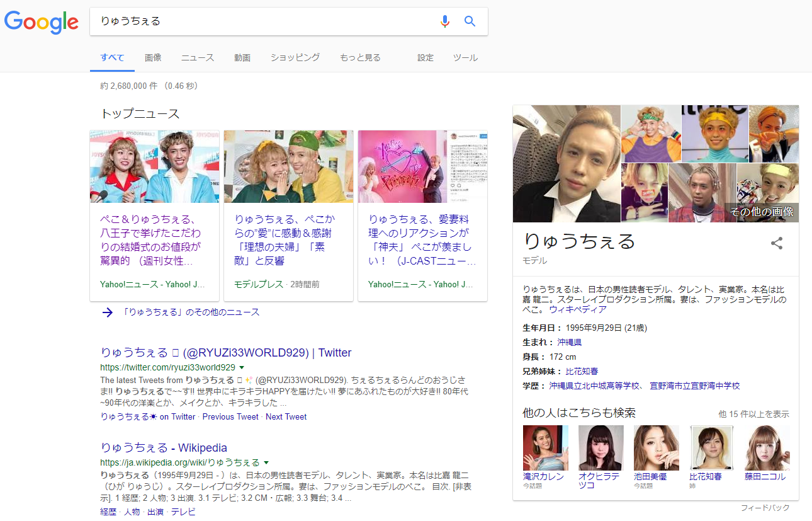Expand the dropdown arrow next to the Wikipedia URL

pyautogui.click(x=265, y=461)
